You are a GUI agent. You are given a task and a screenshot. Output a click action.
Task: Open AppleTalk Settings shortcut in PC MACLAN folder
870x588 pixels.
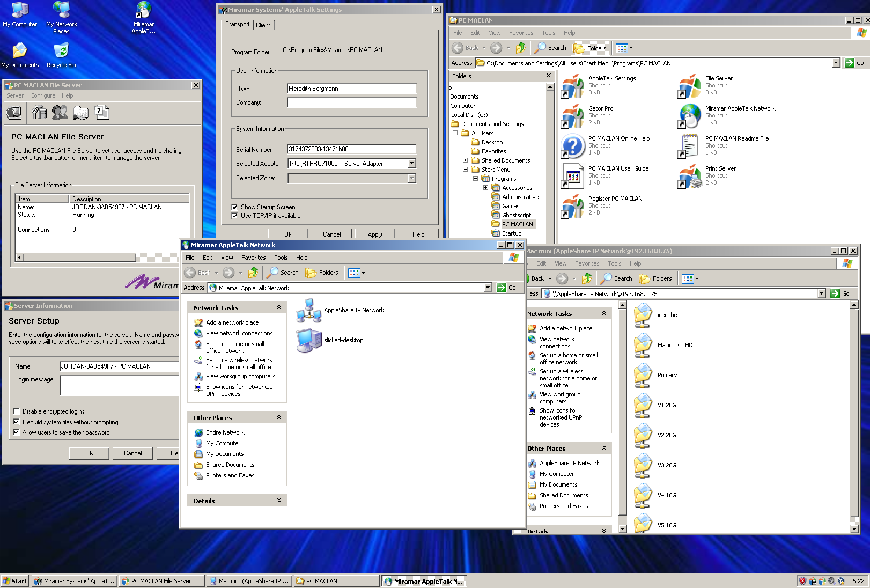(x=572, y=86)
